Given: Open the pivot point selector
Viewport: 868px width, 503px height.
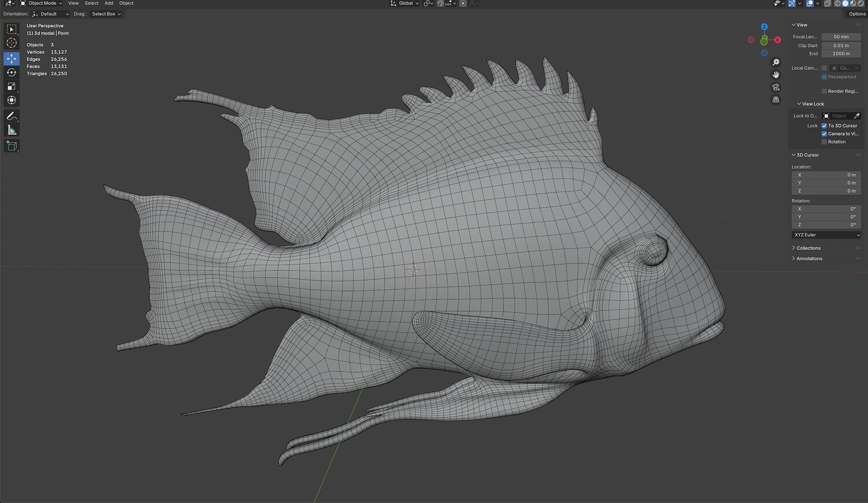Looking at the screenshot, I should [x=428, y=3].
